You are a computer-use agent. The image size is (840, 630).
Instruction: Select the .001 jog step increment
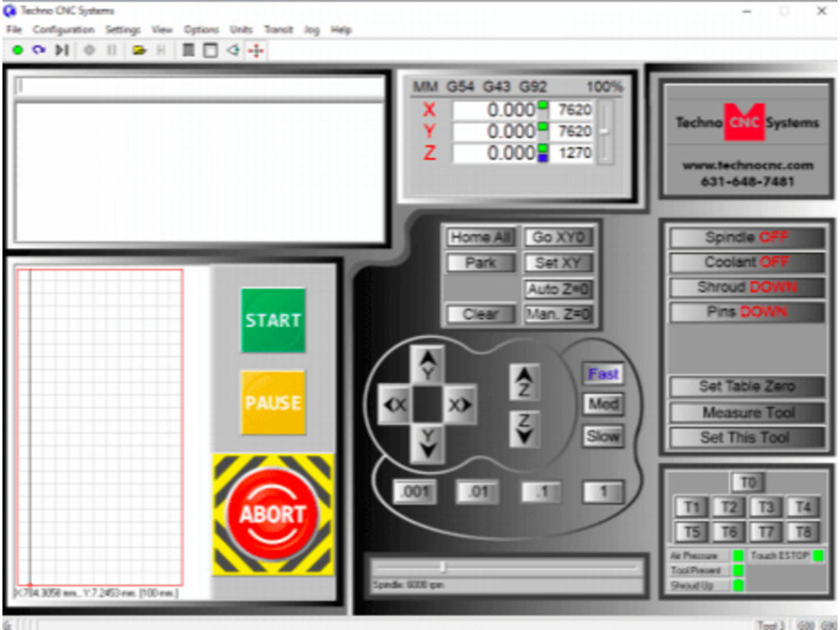(414, 492)
